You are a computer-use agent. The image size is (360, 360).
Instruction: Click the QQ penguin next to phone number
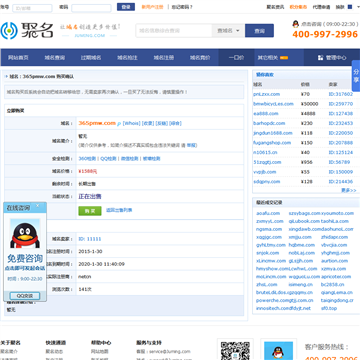[x=295, y=24]
